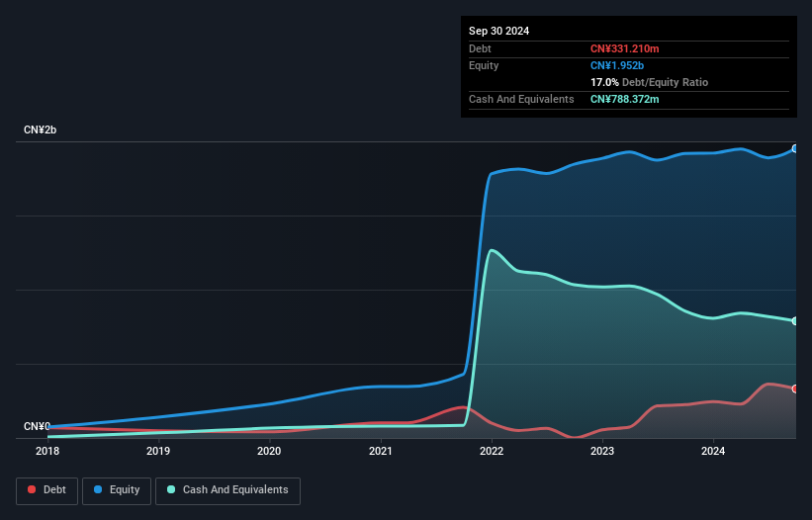This screenshot has width=812, height=520.
Task: Click the 2023 x-axis label
Action: coord(602,451)
